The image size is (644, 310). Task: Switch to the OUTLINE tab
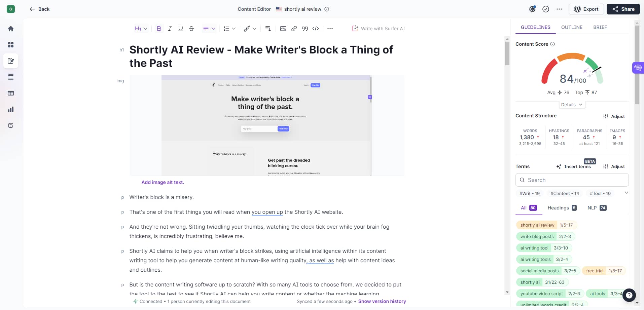pos(572,27)
